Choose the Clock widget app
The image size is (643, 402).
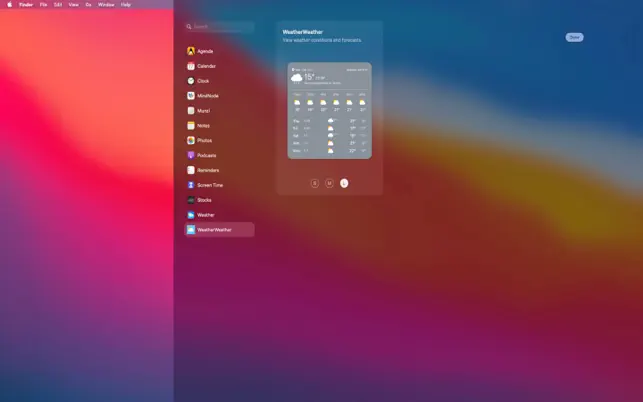click(203, 81)
